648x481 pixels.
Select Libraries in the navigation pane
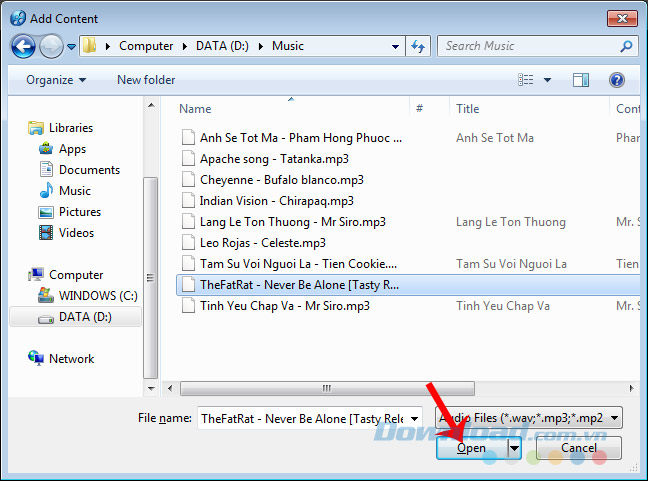click(x=60, y=128)
